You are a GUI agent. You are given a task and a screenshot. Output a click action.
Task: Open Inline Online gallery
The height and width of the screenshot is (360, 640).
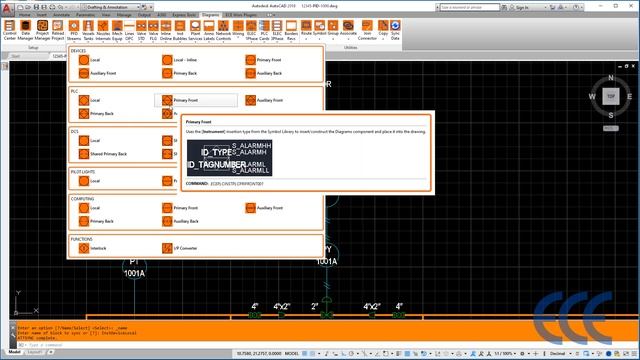point(166,31)
